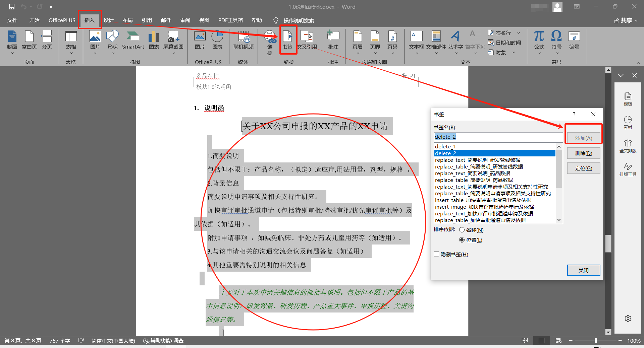
Task: Insert a Symbol (符号)
Action: (x=557, y=42)
